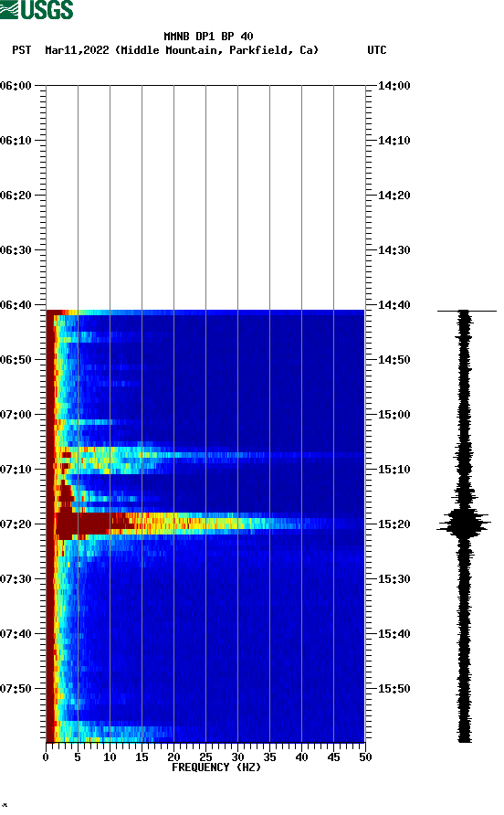
Task: Click the strong 07:20 event band in spectrogram
Action: [x=205, y=524]
